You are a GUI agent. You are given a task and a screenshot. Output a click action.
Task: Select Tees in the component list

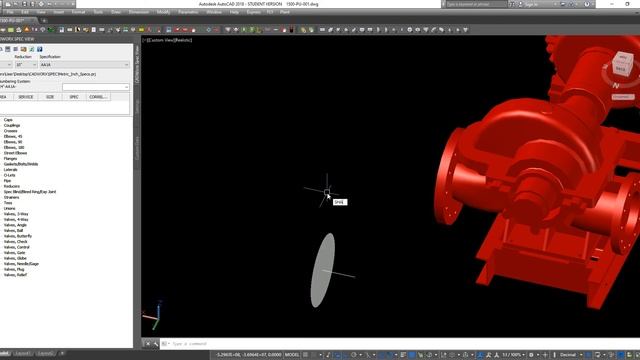8,203
